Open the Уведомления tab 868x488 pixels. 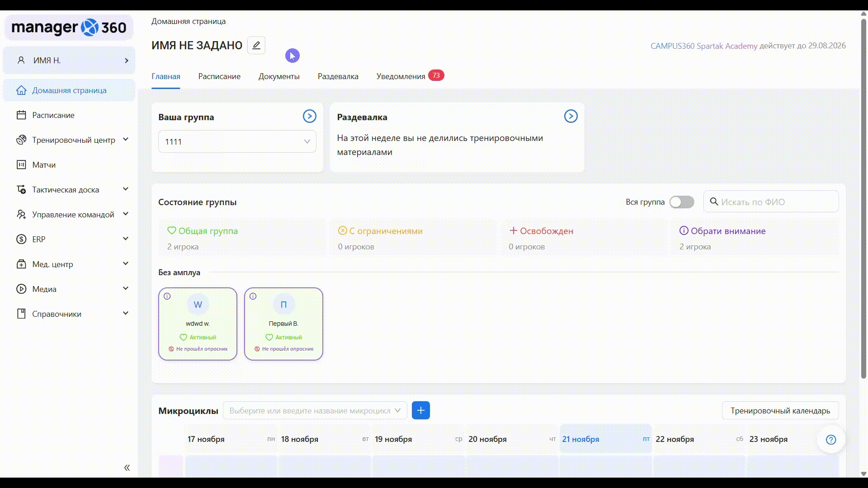point(401,76)
